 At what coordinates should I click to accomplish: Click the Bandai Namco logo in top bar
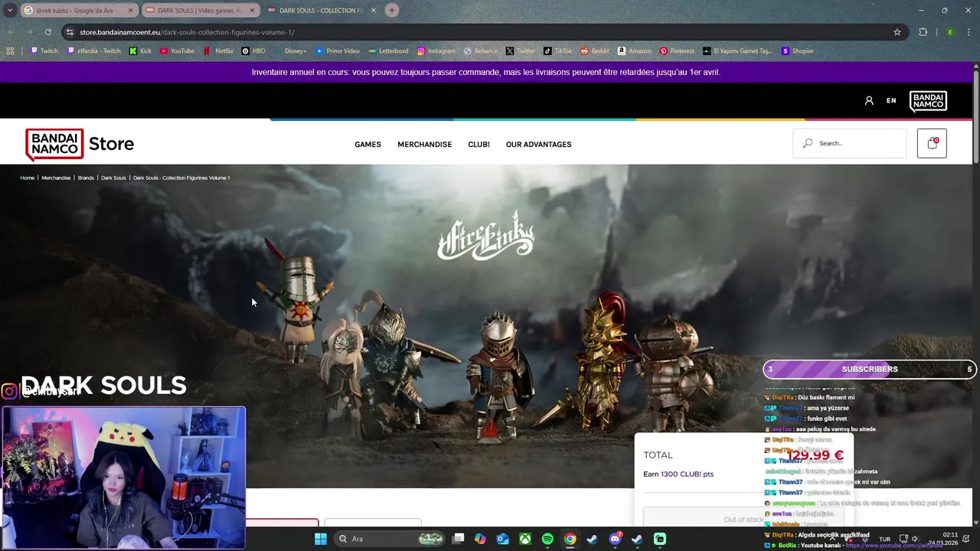(x=928, y=101)
